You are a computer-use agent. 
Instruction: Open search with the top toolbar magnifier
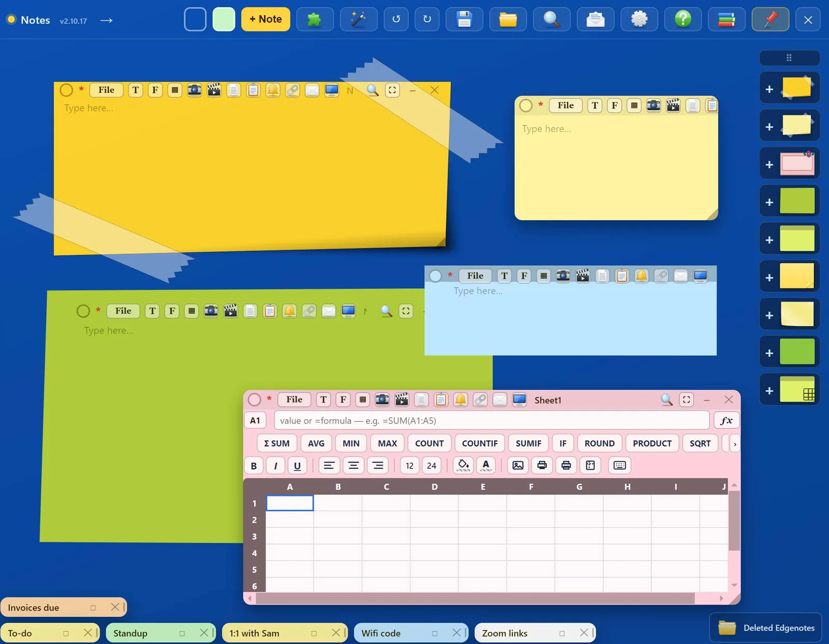(x=552, y=20)
